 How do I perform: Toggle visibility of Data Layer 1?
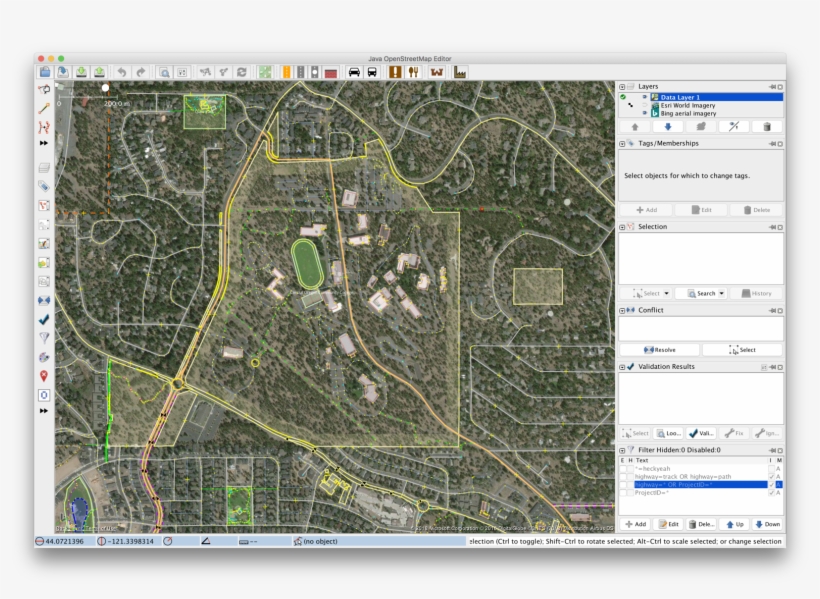(645, 96)
